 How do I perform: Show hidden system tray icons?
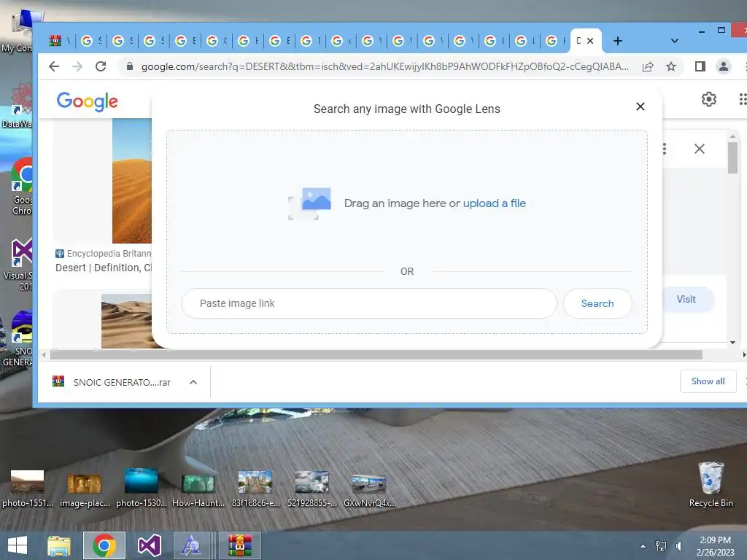pyautogui.click(x=643, y=546)
